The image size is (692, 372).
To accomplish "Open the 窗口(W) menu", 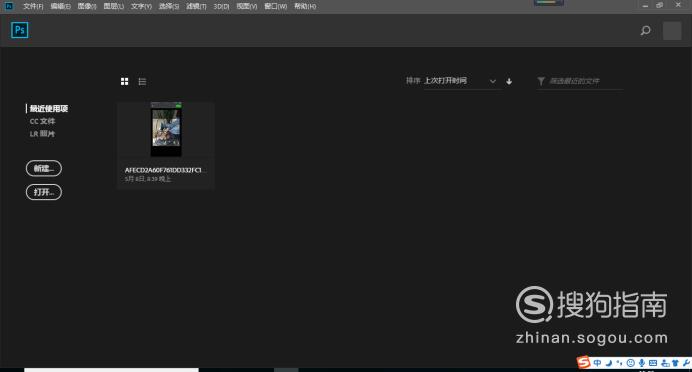I will (275, 6).
